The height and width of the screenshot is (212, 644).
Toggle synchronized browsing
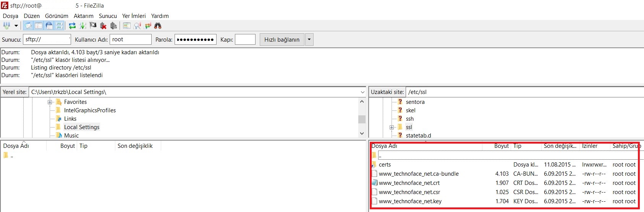(147, 26)
